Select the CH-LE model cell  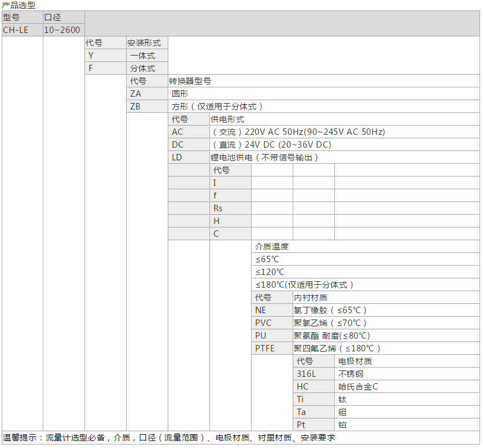pyautogui.click(x=22, y=30)
